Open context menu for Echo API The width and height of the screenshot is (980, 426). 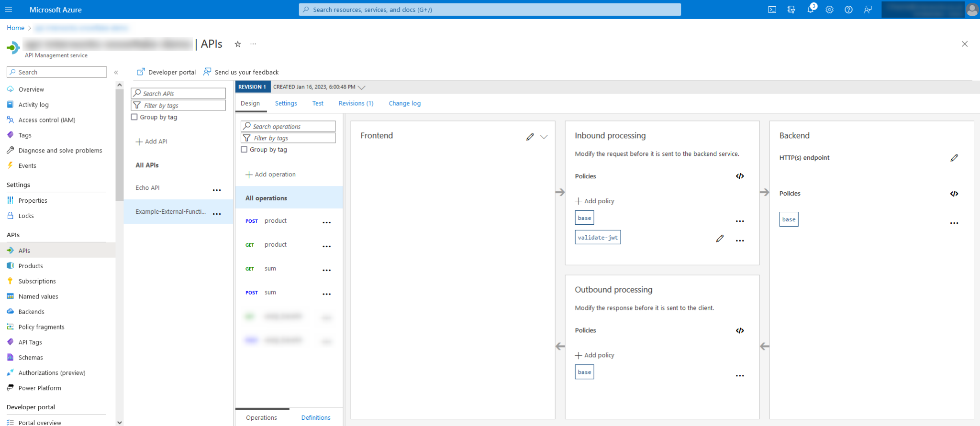217,190
